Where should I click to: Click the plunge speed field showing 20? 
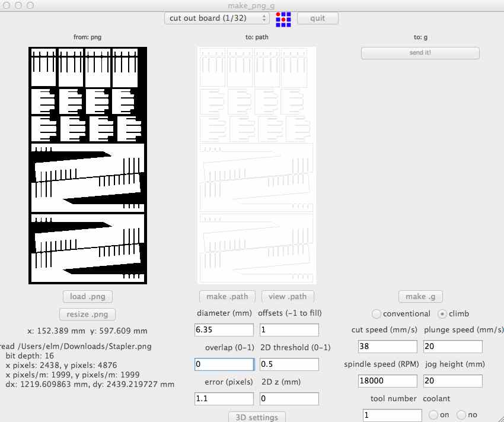(x=453, y=347)
